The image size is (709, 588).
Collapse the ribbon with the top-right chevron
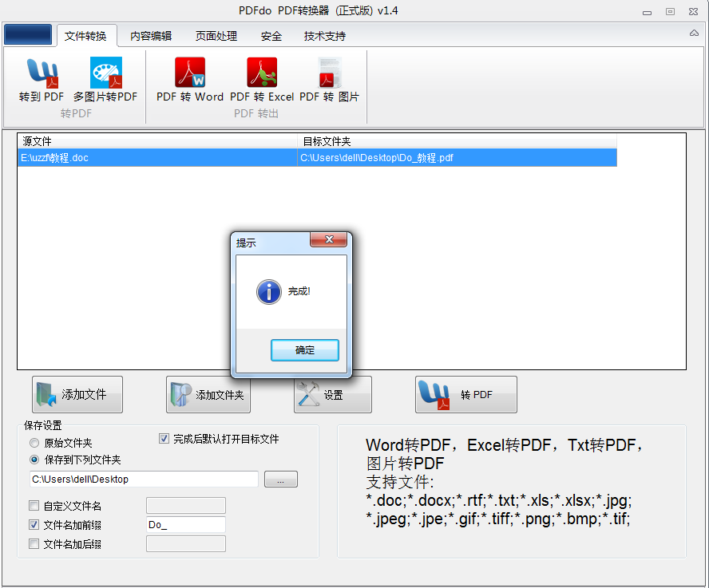coord(694,34)
